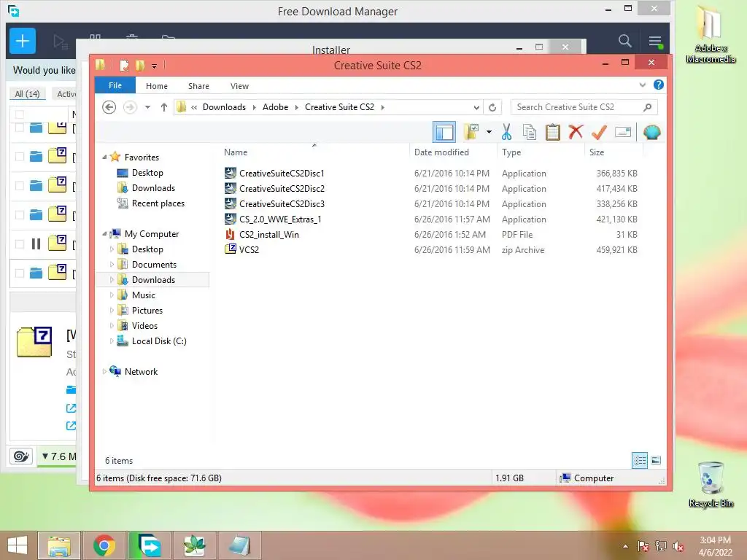
Task: Go back with the back arrow
Action: coord(109,107)
